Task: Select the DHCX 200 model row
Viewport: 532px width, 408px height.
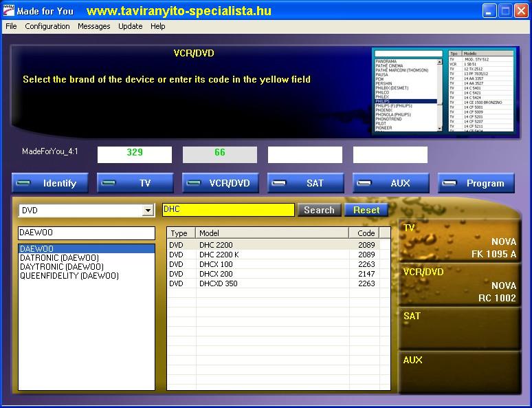Action: (x=274, y=274)
